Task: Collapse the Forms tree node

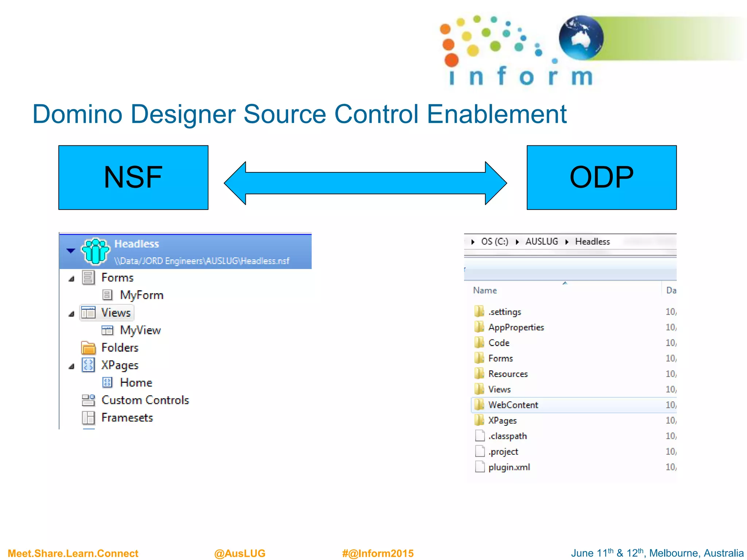Action: pyautogui.click(x=71, y=279)
